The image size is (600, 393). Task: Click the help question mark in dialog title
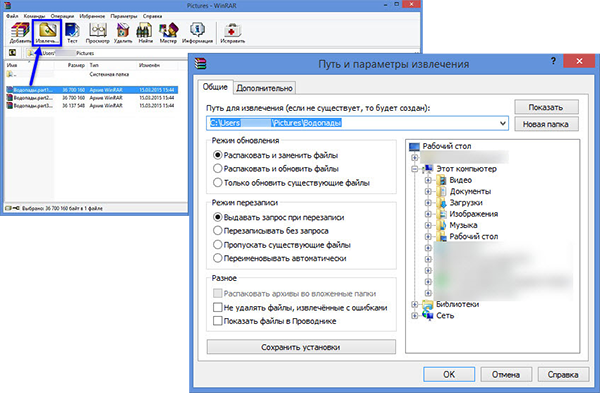[x=553, y=61]
